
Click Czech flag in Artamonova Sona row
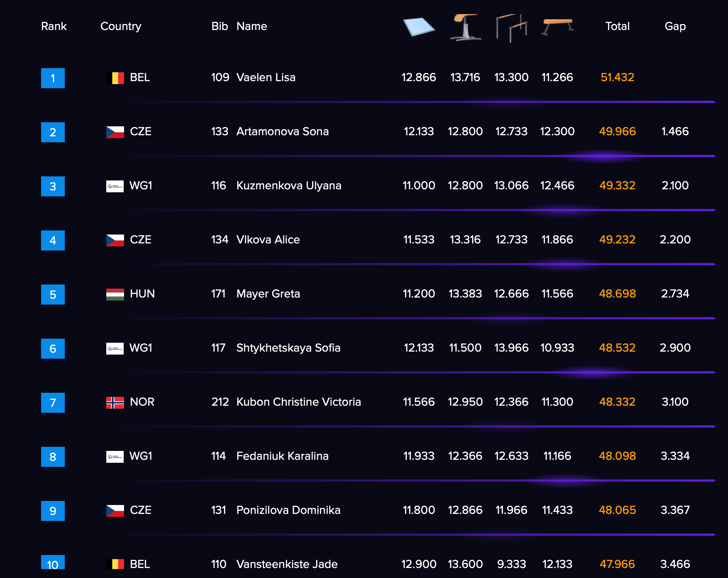coord(115,132)
